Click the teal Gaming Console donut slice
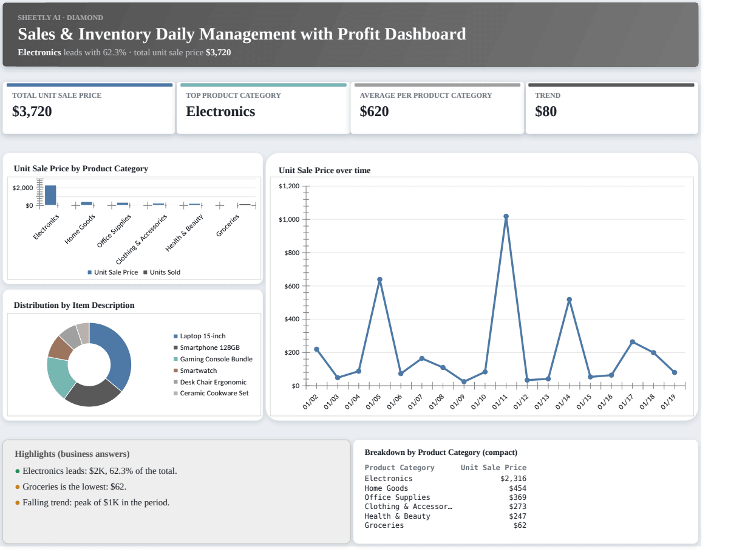Screen dimensions: 745x560 tap(59, 377)
